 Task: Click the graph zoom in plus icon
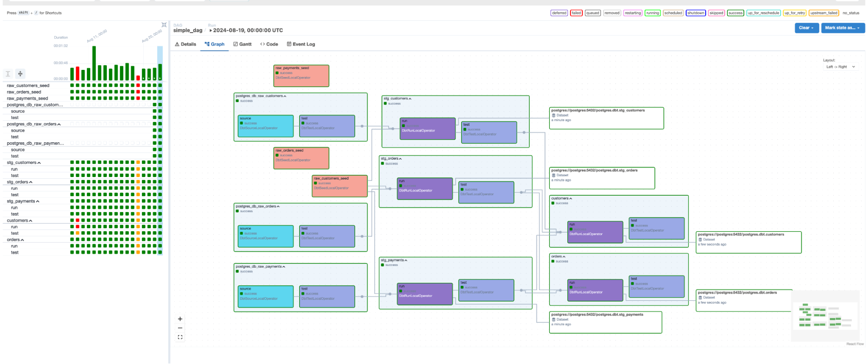coord(180,319)
